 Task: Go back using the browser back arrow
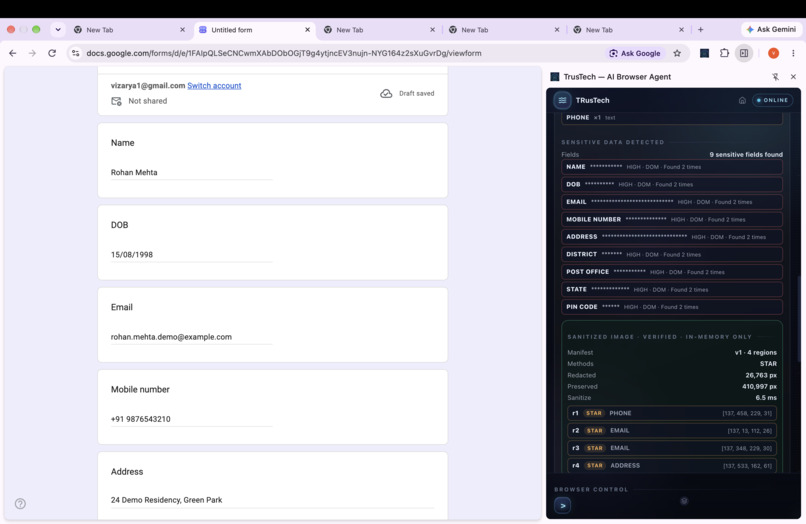(x=13, y=53)
